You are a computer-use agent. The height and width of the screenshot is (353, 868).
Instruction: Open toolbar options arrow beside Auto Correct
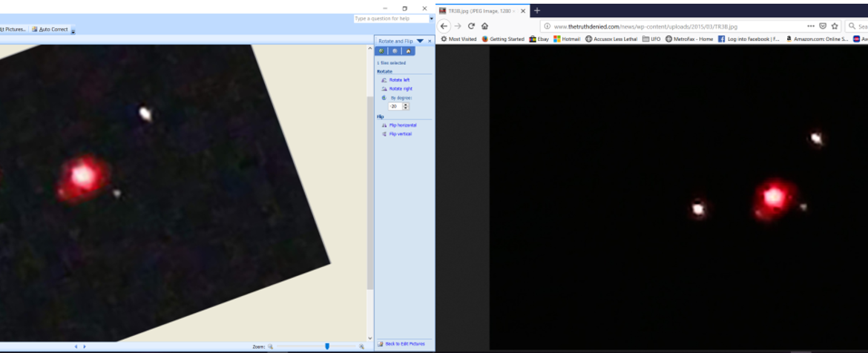pos(73,30)
